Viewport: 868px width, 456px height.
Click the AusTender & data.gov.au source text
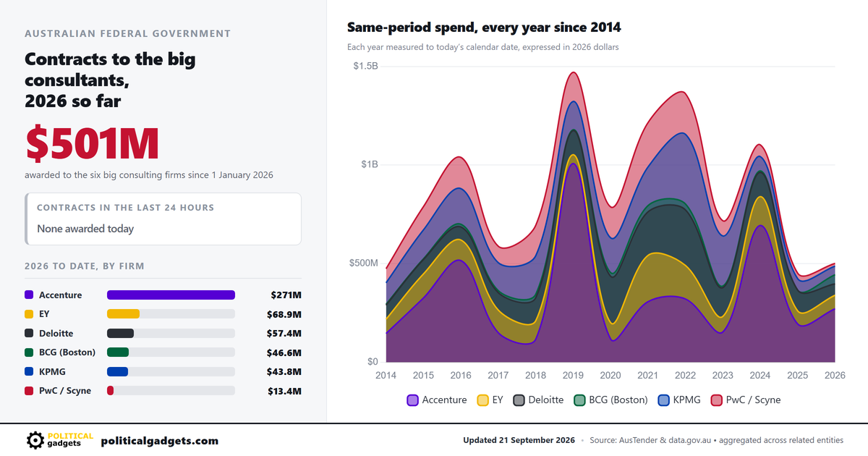(x=716, y=441)
